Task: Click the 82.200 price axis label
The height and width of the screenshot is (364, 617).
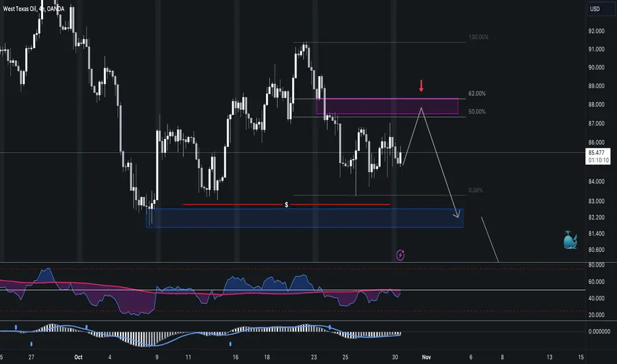Action: click(x=596, y=217)
